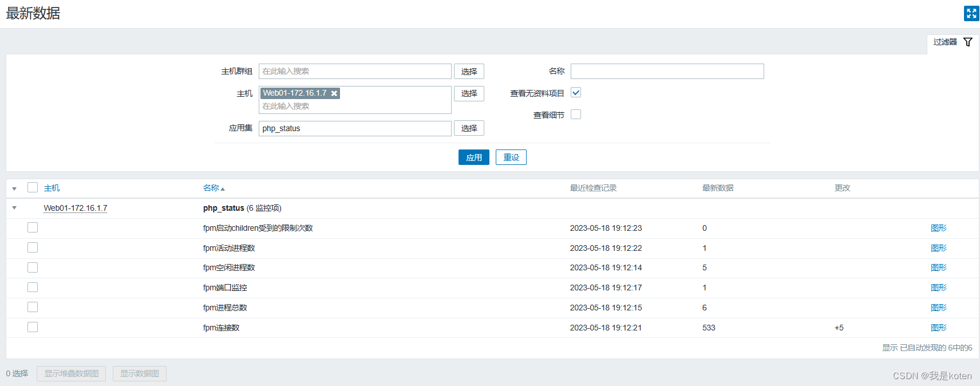This screenshot has height=386, width=980.
Task: Select the fpm活动进程数 row checkbox
Action: pos(33,247)
